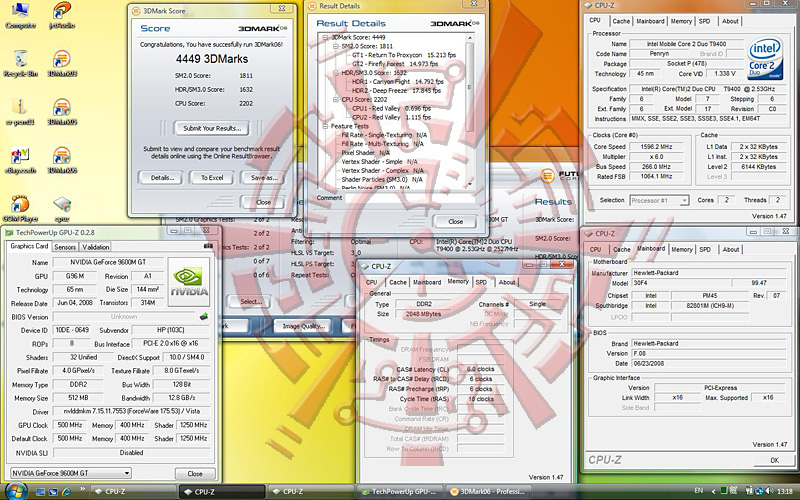Click the Intel Core 2 Duo logo in CPU-Z

tap(765, 58)
